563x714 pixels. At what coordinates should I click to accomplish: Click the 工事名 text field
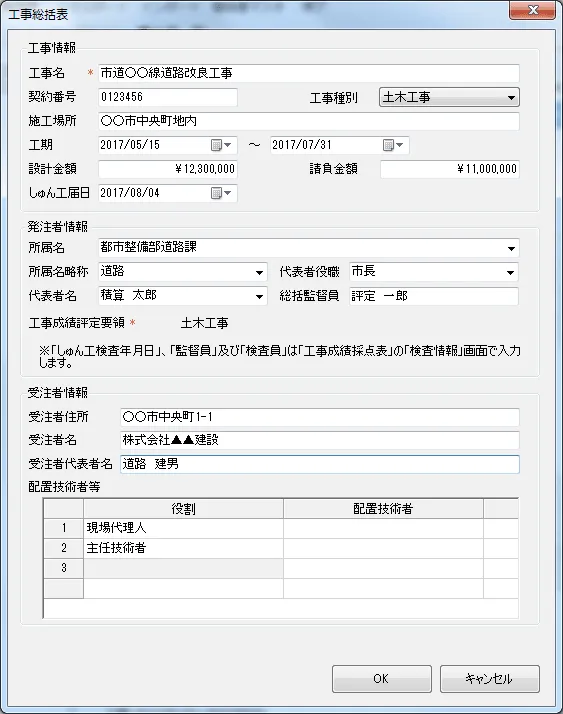pos(309,73)
